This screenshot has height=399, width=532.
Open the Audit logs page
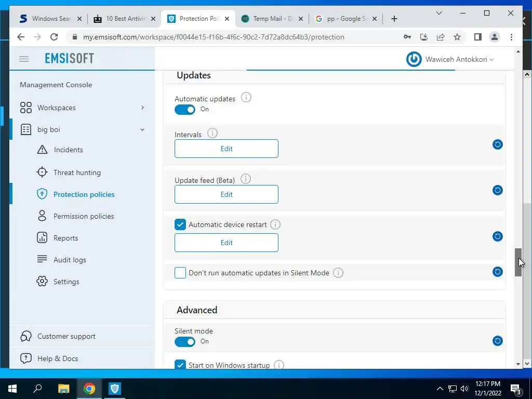tap(70, 260)
